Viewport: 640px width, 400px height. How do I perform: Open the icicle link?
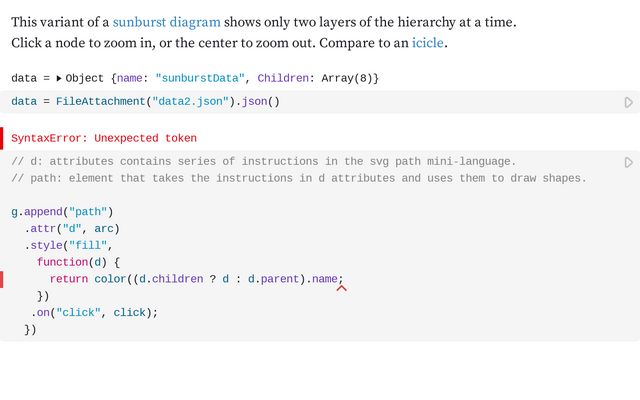click(x=428, y=43)
